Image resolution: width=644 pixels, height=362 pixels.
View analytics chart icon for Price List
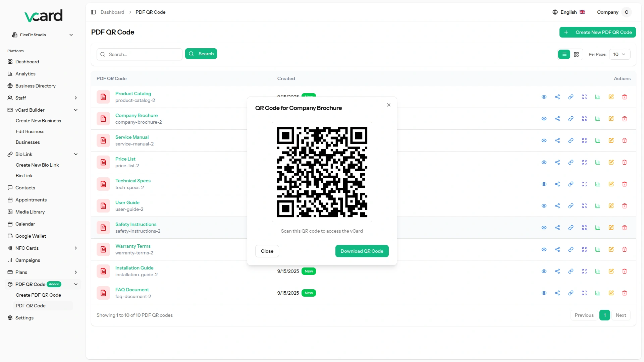point(598,162)
